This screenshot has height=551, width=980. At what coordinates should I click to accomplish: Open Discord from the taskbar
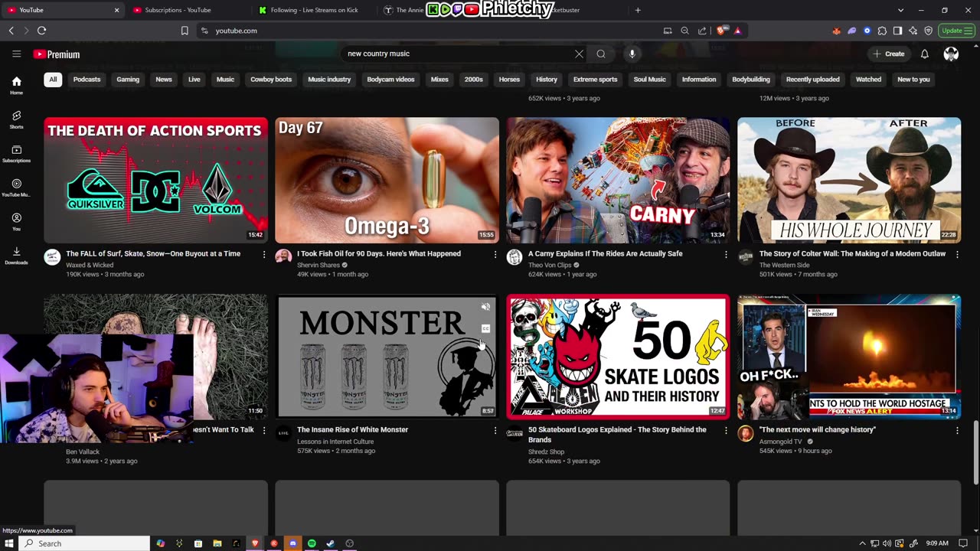point(292,543)
